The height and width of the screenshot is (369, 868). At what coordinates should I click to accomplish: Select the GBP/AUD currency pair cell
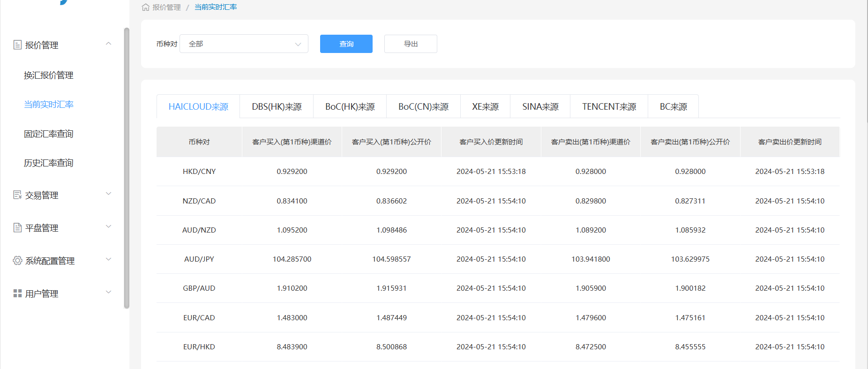pos(199,288)
